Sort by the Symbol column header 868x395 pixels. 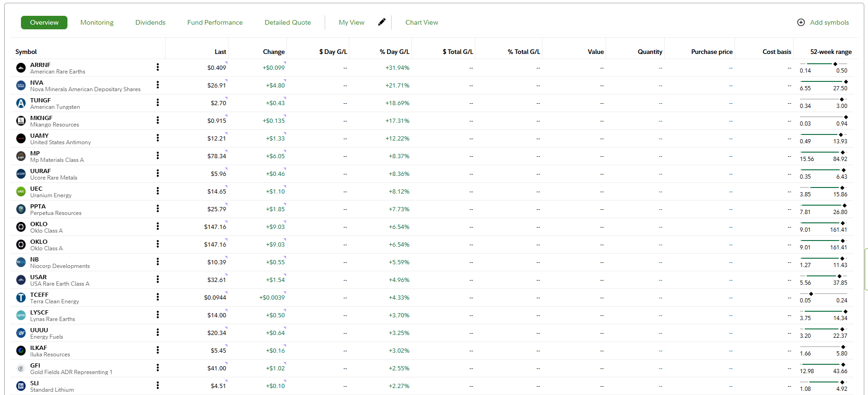[26, 52]
